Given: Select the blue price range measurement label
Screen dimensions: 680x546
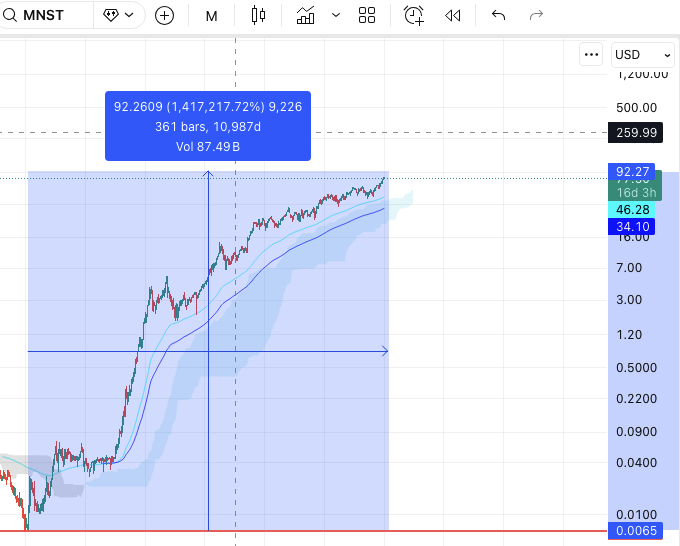Looking at the screenshot, I should [208, 126].
